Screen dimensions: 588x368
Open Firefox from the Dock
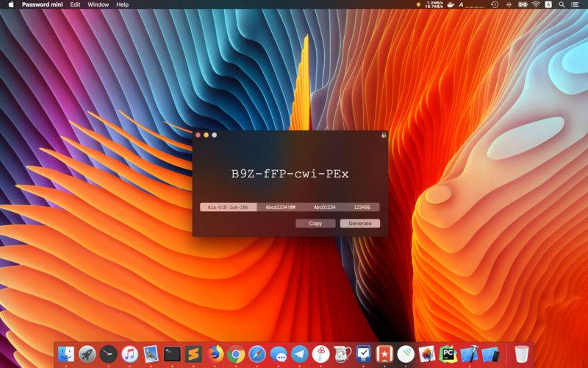215,354
